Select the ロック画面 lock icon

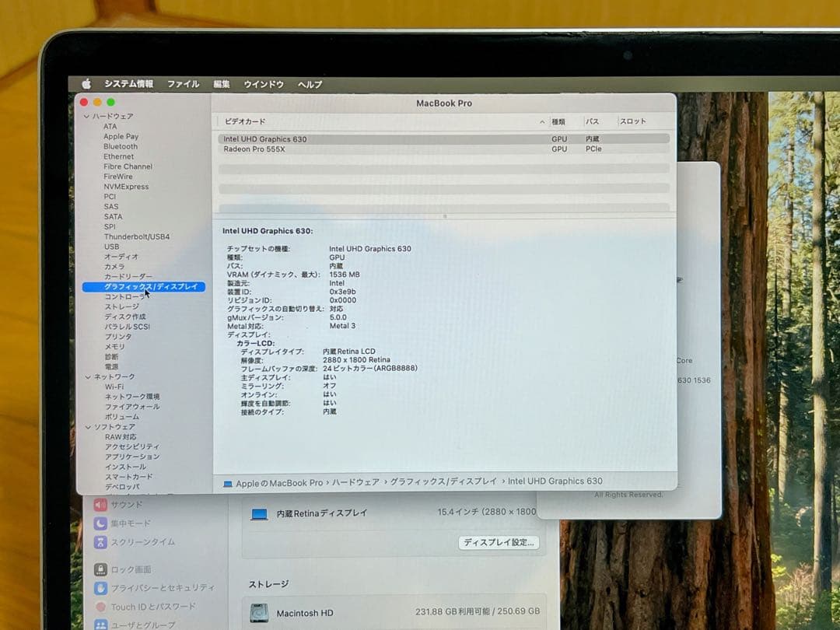pos(100,569)
